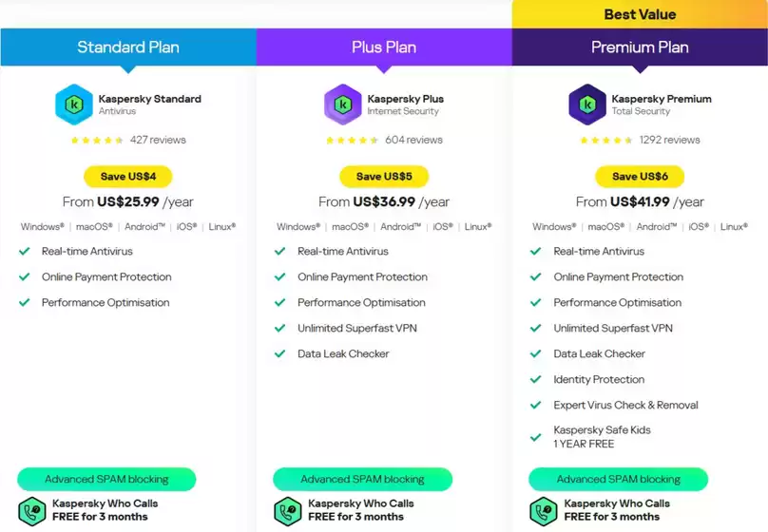Click Advanced SPAM blocking pill under Premium
This screenshot has height=532, width=768.
click(x=618, y=479)
